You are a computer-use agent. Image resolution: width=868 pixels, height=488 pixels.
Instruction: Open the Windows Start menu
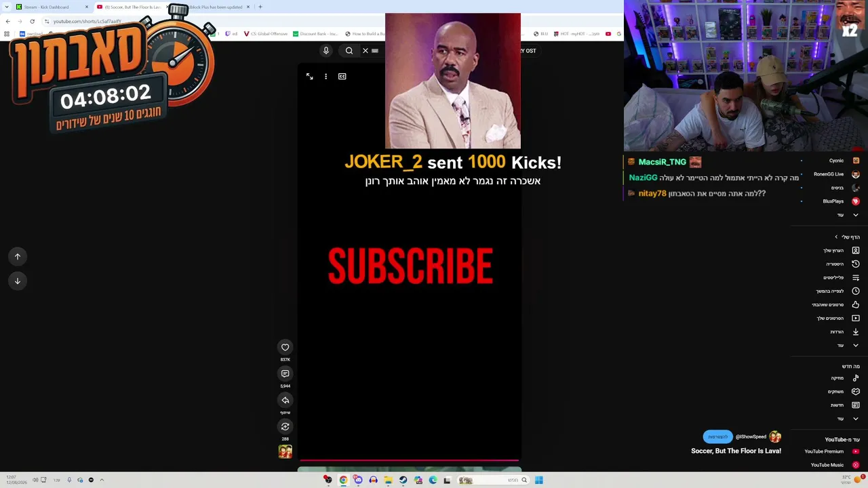(x=538, y=480)
